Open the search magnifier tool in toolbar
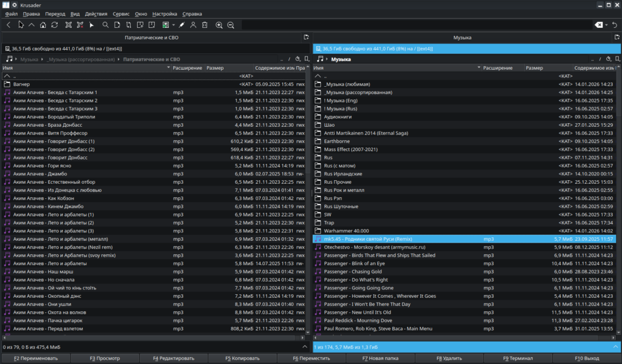The image size is (622, 364). 105,25
